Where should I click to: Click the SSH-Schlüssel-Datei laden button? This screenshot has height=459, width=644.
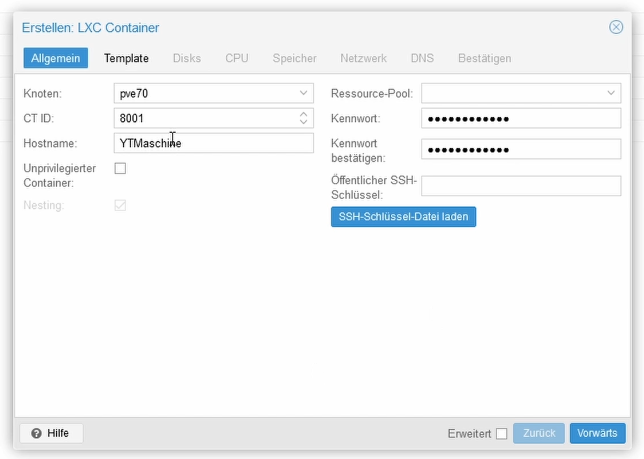pyautogui.click(x=403, y=217)
